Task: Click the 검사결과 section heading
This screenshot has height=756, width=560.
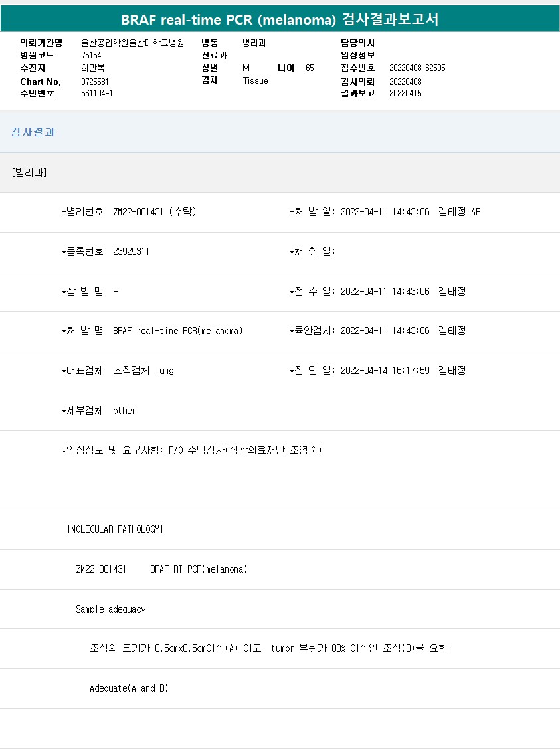Action: pyautogui.click(x=33, y=132)
